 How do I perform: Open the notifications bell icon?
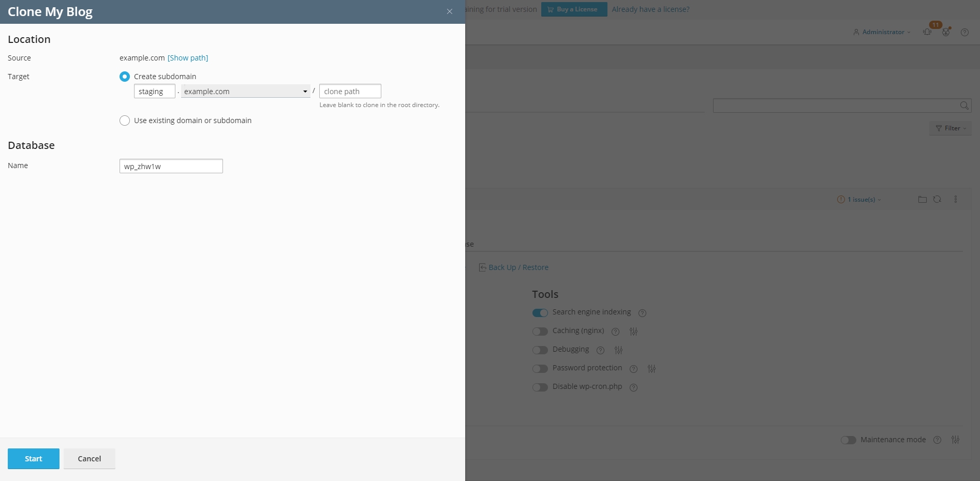[927, 32]
